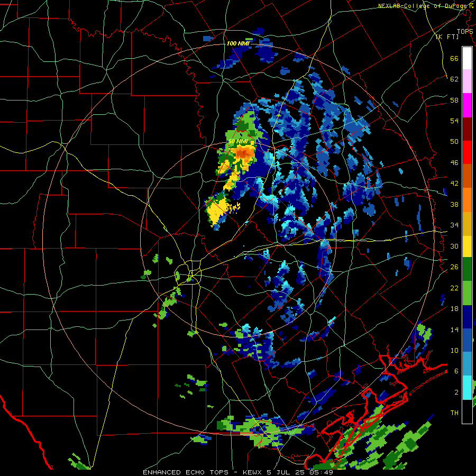Click the 05:49 timestamp in caption
This screenshot has height=476, width=476.
coord(322,472)
